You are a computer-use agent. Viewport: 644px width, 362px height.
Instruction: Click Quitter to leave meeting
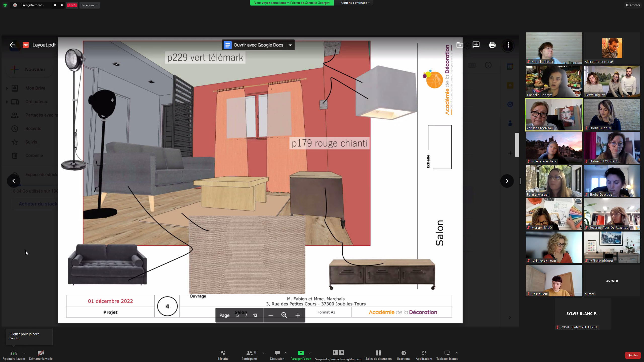point(633,355)
